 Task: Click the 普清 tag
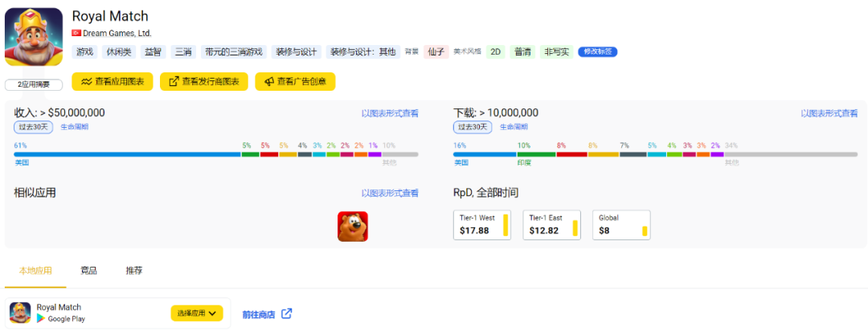522,52
